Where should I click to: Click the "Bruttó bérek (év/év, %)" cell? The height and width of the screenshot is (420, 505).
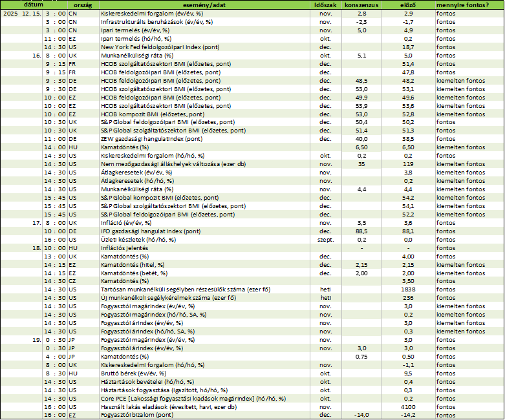coord(204,373)
